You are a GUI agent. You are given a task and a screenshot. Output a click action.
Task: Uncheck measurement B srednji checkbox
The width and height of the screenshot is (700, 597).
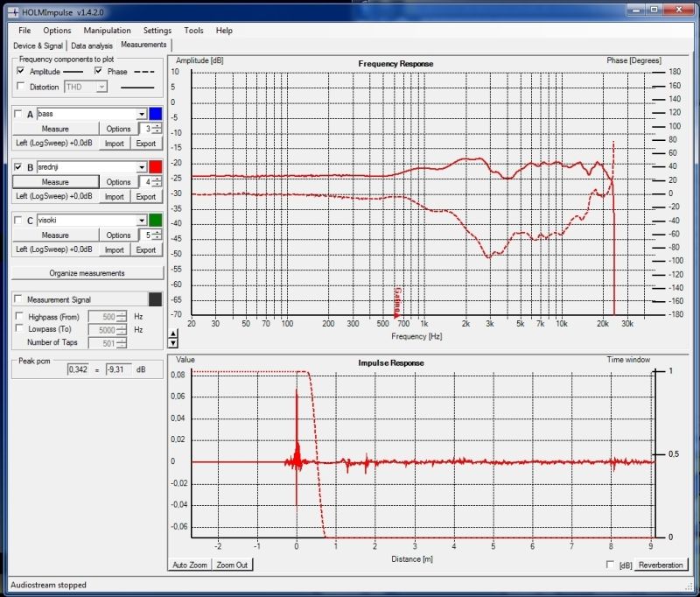pyautogui.click(x=17, y=166)
